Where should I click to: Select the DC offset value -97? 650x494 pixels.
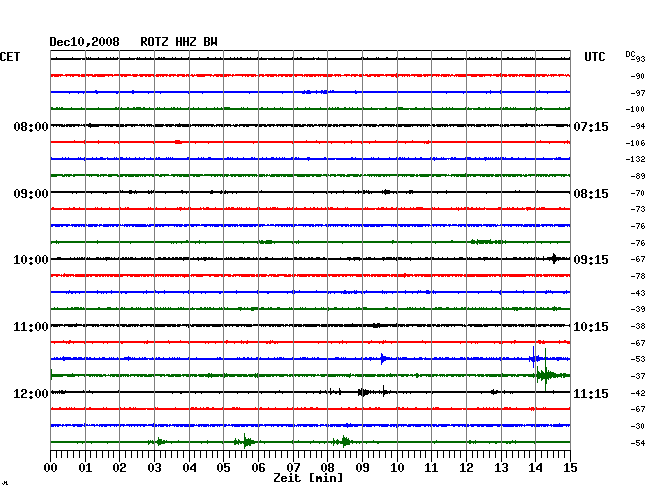point(638,93)
